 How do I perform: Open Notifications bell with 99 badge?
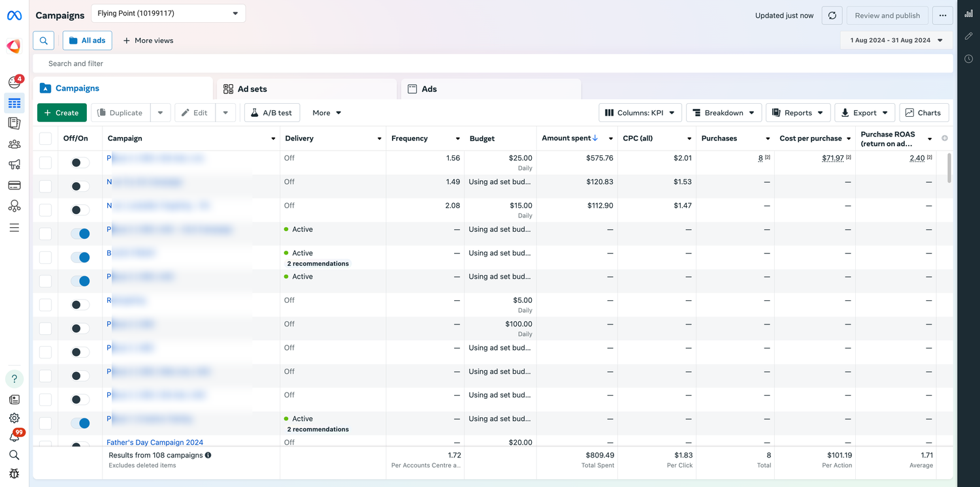[x=14, y=437]
